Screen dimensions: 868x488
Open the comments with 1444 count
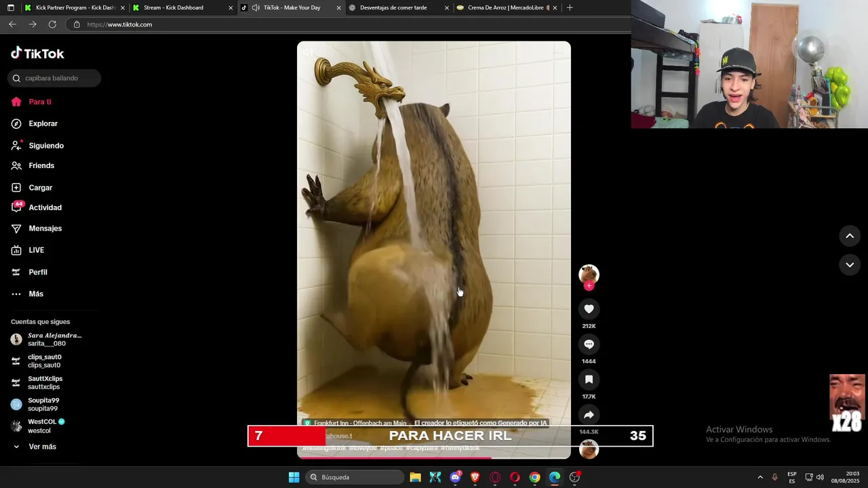(589, 344)
